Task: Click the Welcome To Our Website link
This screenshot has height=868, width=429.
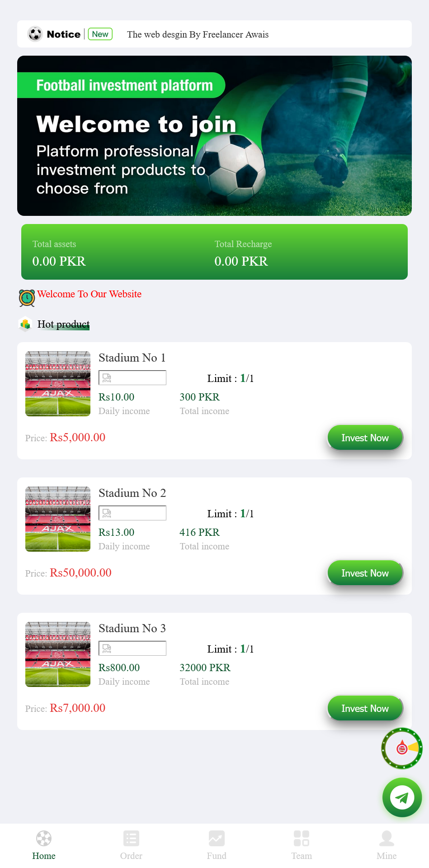Action: coord(90,294)
